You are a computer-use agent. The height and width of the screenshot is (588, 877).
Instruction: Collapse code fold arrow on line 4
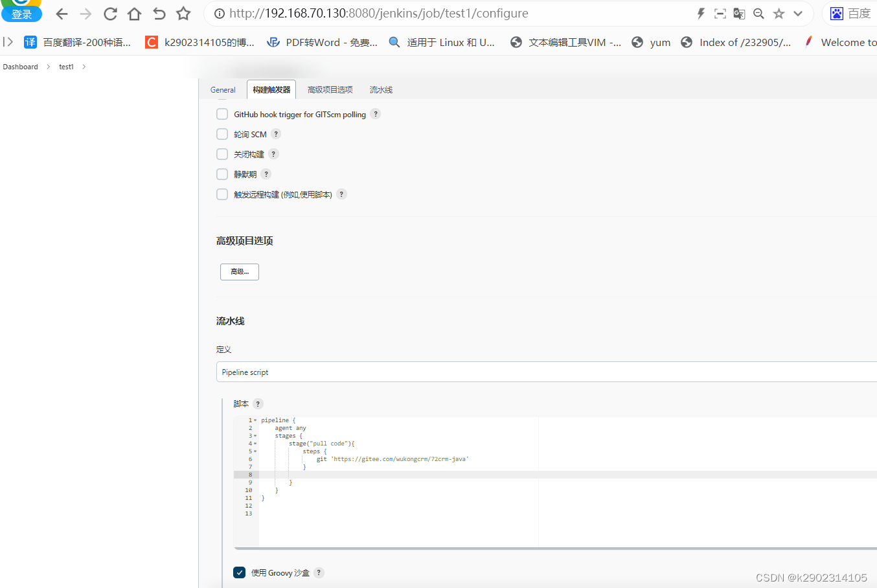point(255,444)
